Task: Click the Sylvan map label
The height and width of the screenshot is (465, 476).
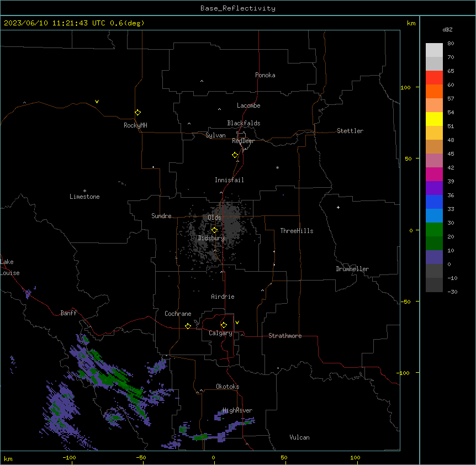Action: 215,135
